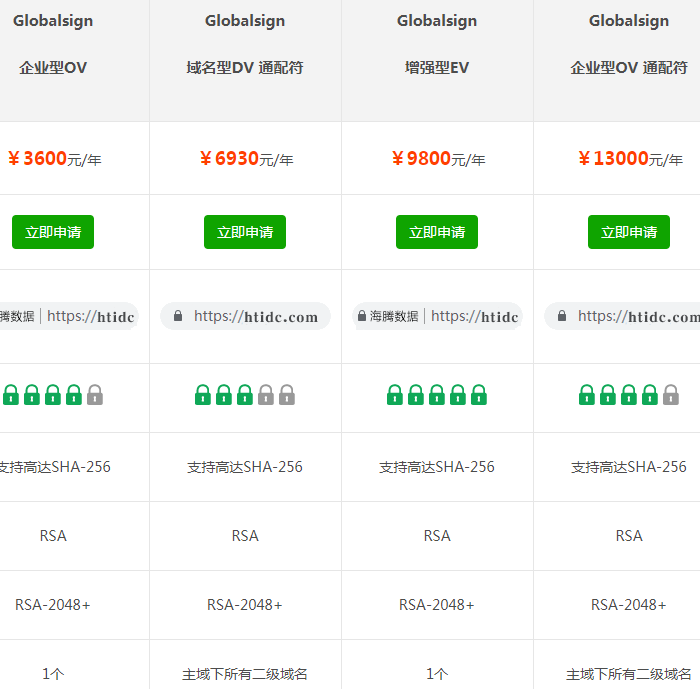
Task: Click the lock icon in the 增强型EV address bar
Action: click(x=362, y=316)
